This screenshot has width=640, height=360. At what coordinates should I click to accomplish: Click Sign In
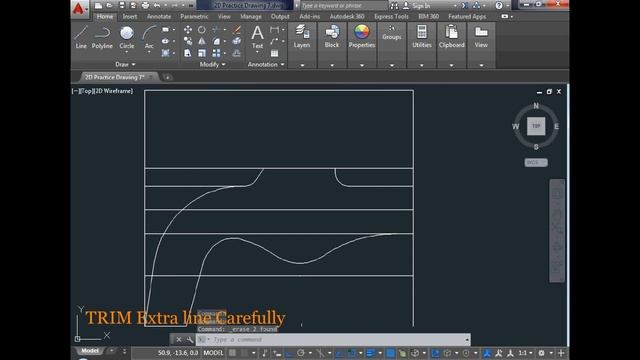coord(421,6)
